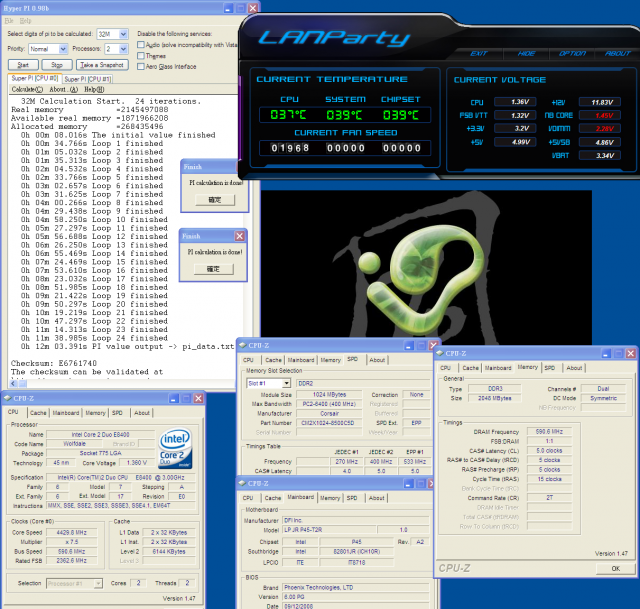Click the Southbridge value 82801JR (ICH10R)
Viewport: 640px width, 609px height.
(x=357, y=551)
